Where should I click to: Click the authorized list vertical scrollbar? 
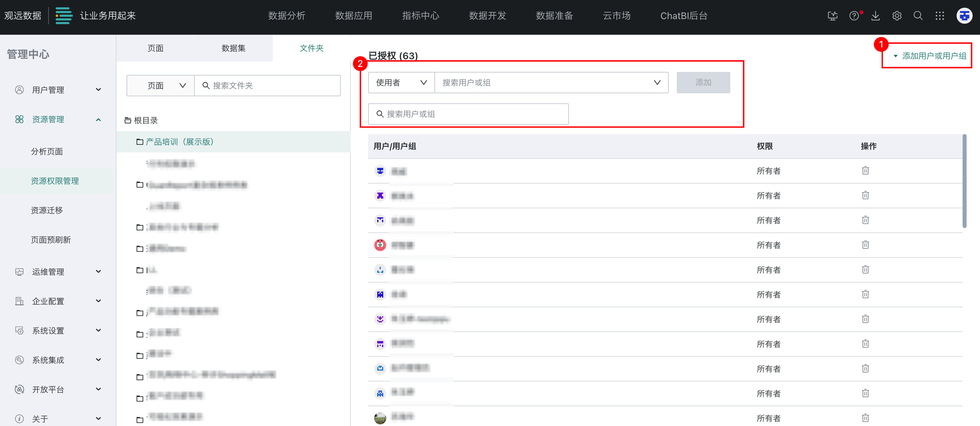tap(964, 181)
